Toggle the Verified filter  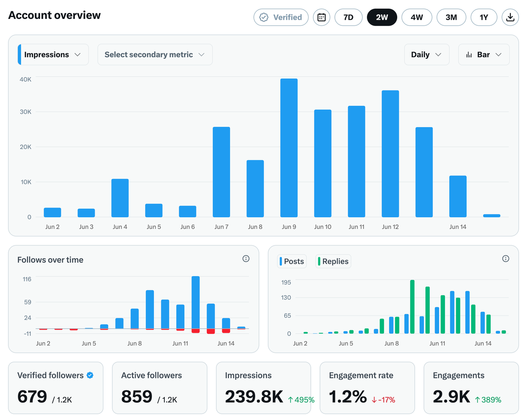pos(281,18)
